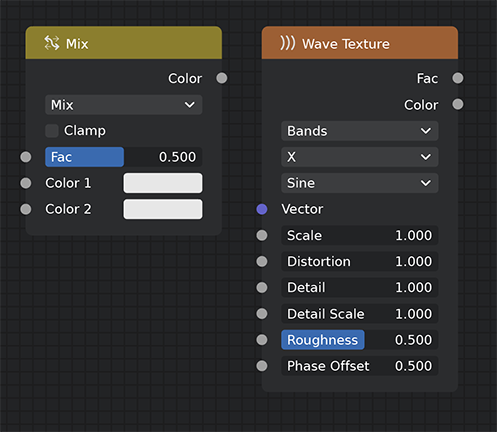Select the Mix node title bar
This screenshot has width=497, height=432.
pos(124,43)
